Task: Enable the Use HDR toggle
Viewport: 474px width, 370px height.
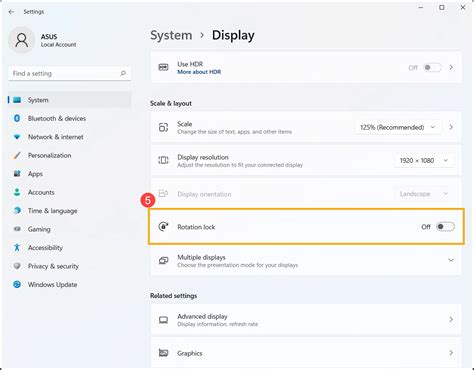Action: pyautogui.click(x=432, y=67)
